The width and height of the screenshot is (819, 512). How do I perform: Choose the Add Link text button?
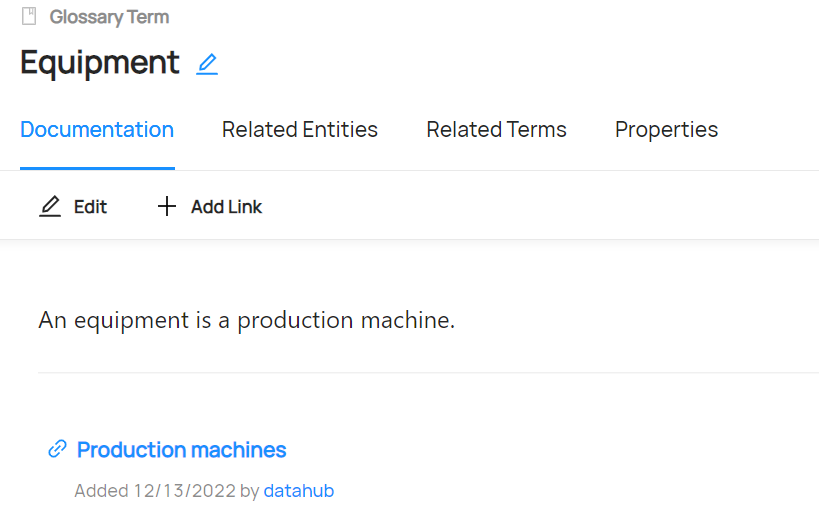(226, 207)
